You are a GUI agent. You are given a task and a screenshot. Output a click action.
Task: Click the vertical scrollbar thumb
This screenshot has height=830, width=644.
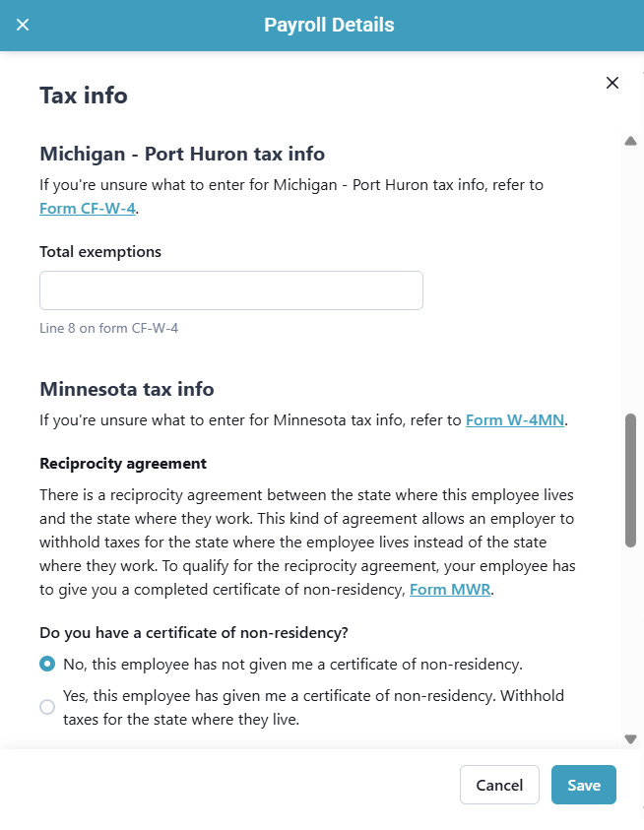click(630, 479)
